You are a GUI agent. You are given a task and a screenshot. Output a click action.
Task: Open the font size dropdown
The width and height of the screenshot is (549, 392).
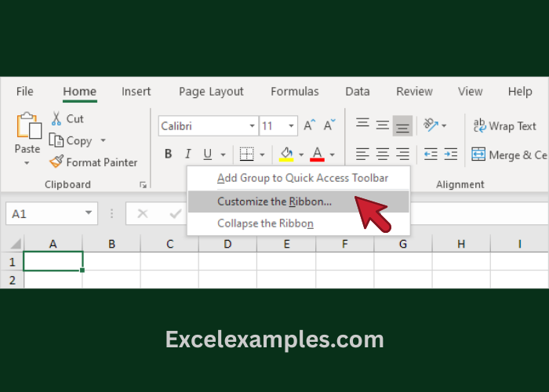[292, 125]
